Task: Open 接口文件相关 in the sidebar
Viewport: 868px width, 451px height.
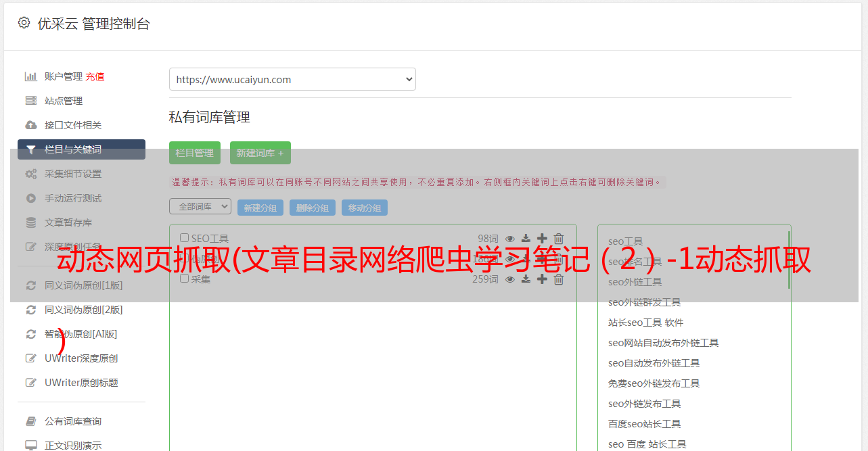Action: (73, 125)
